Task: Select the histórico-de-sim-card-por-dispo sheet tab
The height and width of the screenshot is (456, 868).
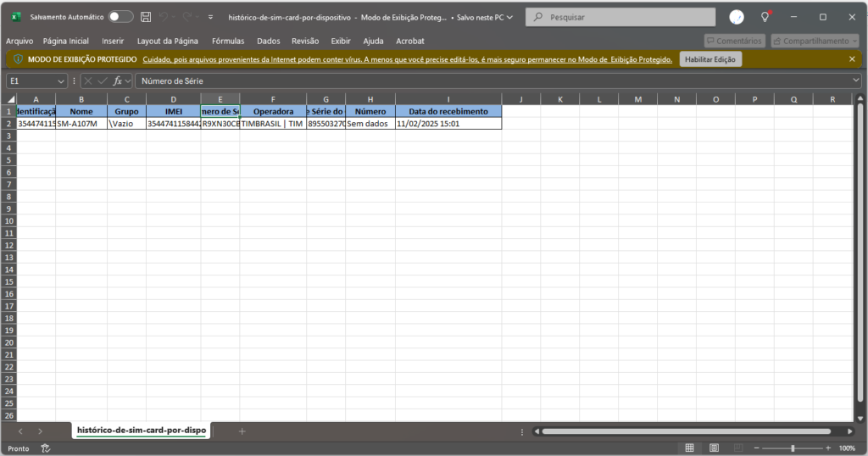Action: [x=142, y=430]
